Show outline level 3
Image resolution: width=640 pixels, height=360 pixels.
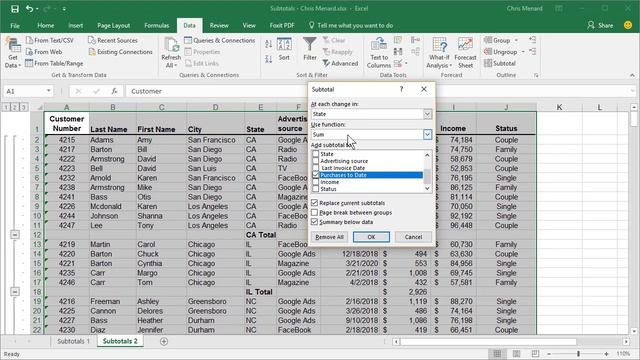(24, 107)
